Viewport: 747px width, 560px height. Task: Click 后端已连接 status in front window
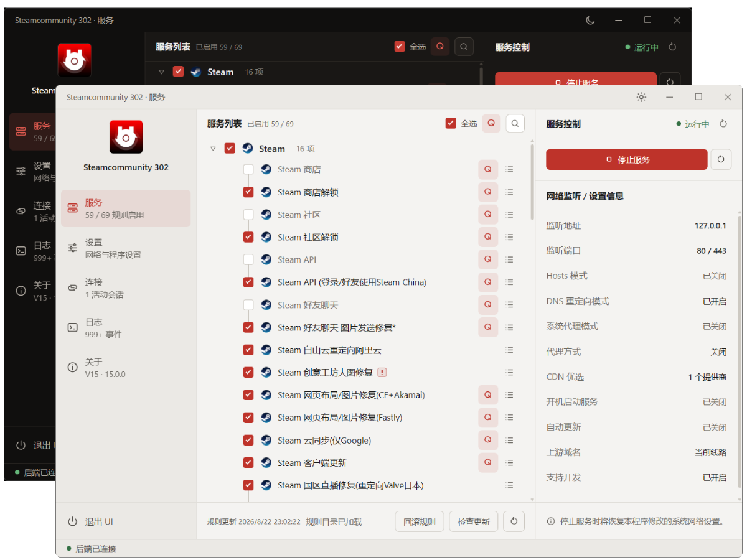point(91,549)
